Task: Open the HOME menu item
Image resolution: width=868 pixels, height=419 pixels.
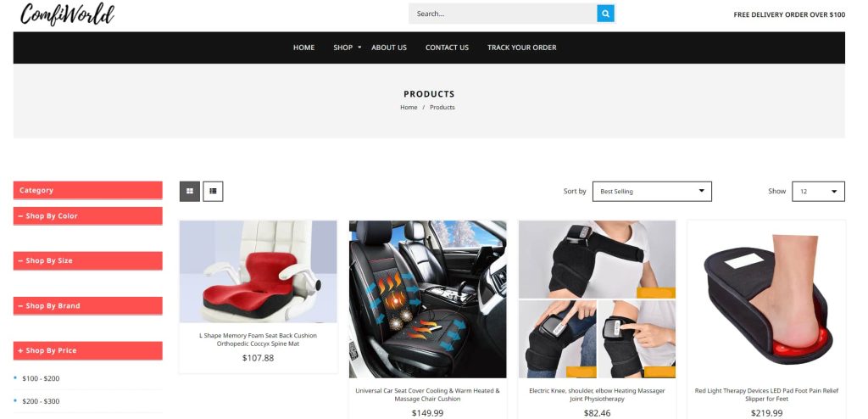Action: [304, 47]
